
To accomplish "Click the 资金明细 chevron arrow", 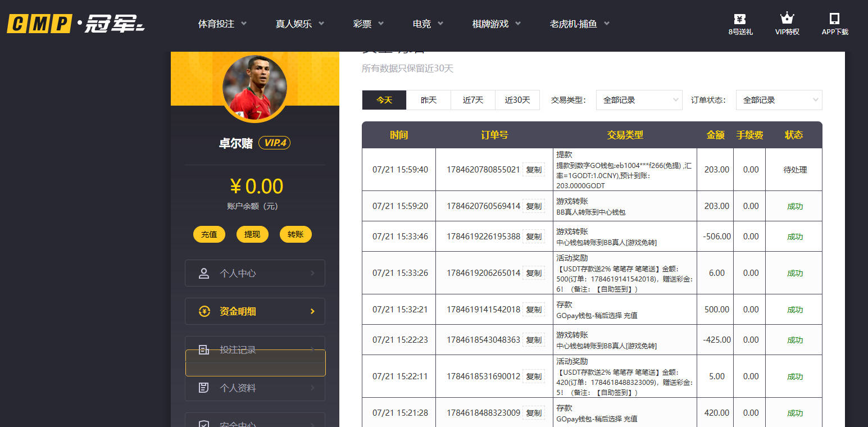I will pyautogui.click(x=313, y=311).
